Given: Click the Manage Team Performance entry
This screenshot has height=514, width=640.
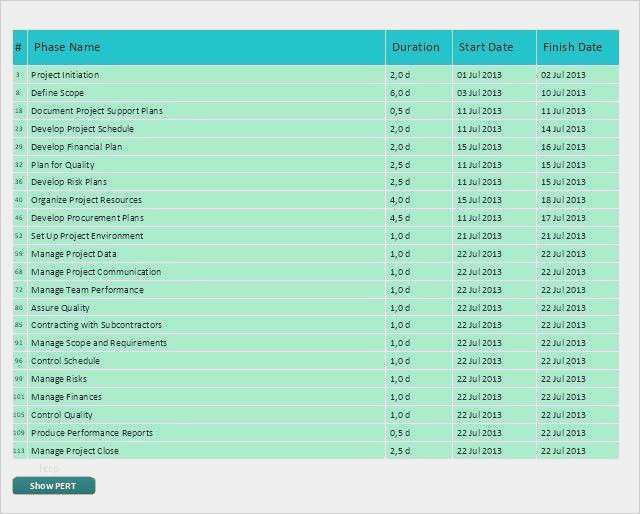Looking at the screenshot, I should coord(87,290).
